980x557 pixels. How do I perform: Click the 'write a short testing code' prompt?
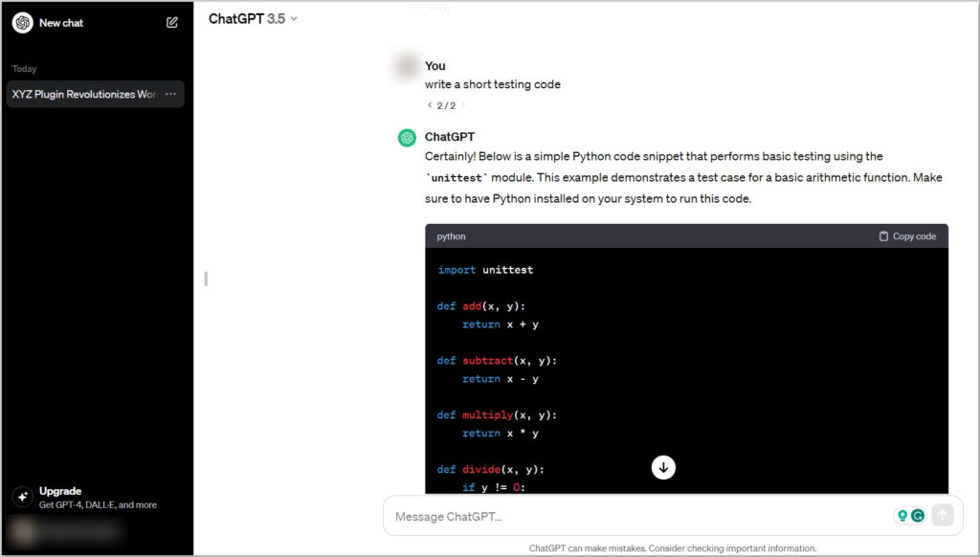493,84
